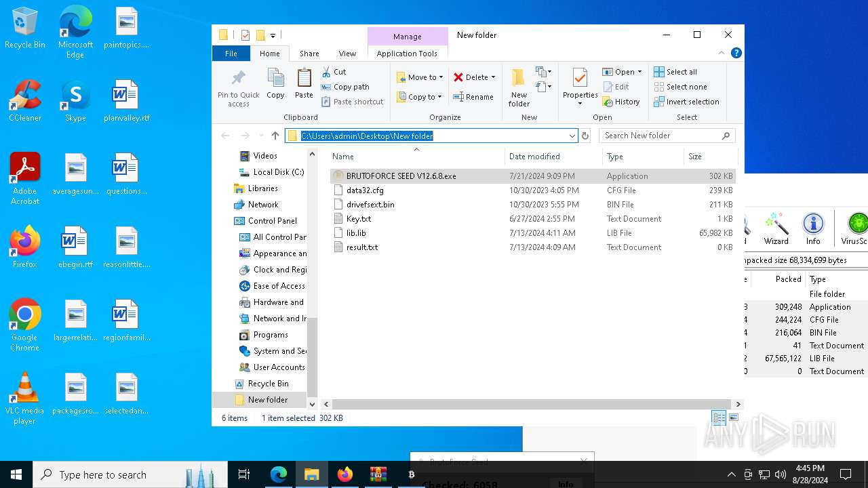
Task: Switch to the View ribbon tab
Action: (347, 54)
